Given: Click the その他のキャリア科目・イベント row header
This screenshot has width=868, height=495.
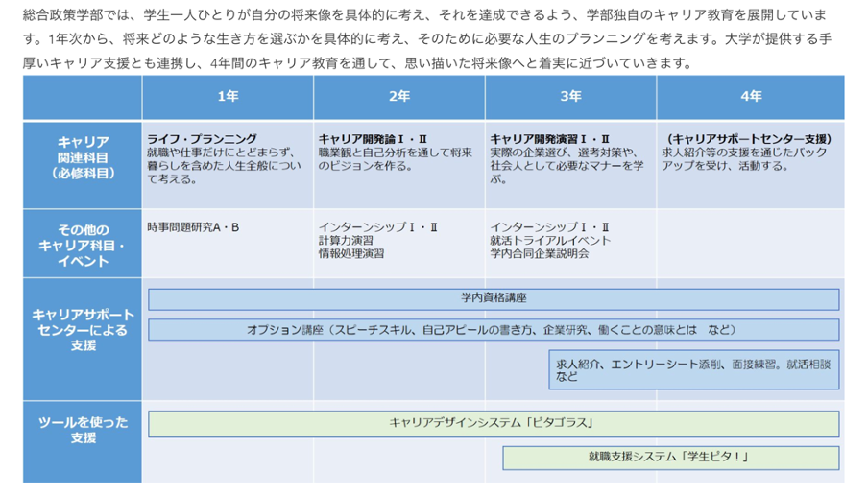Looking at the screenshot, I should (x=83, y=245).
